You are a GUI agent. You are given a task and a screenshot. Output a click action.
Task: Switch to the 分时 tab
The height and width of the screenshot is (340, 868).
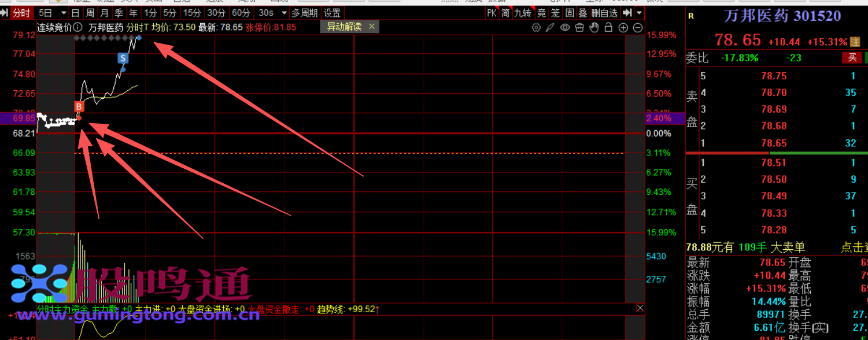(x=21, y=13)
